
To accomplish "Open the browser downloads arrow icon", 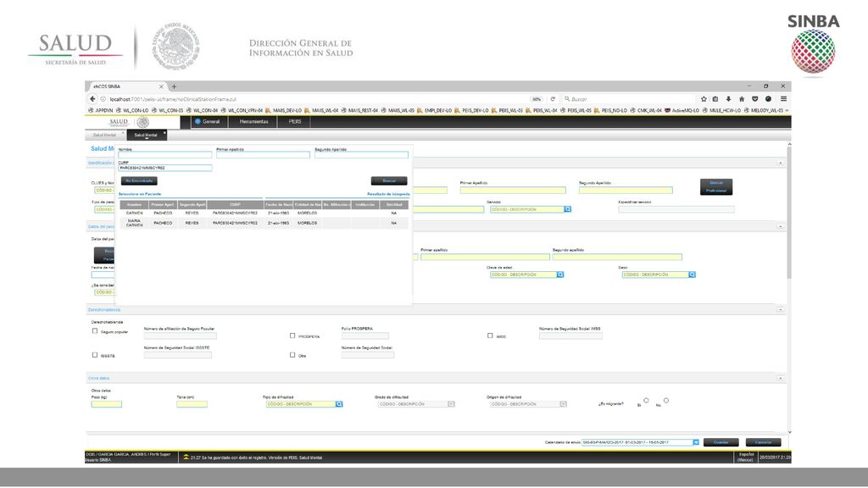I will [728, 99].
